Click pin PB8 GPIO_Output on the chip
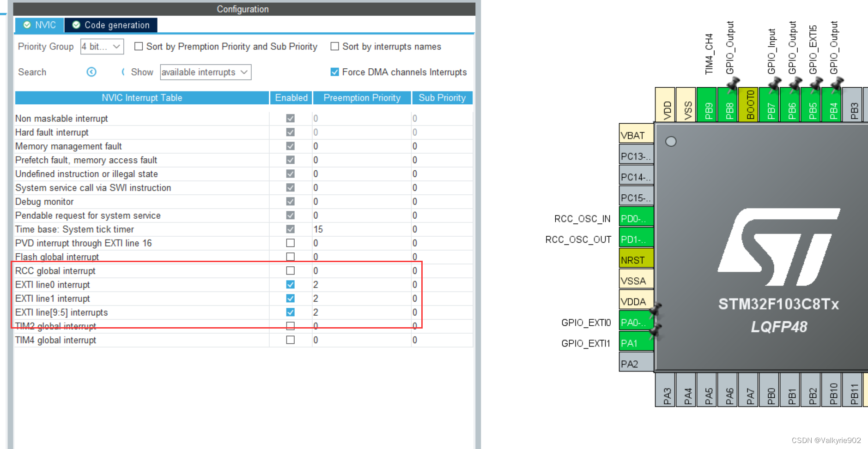Viewport: 868px width, 449px height. pos(728,104)
